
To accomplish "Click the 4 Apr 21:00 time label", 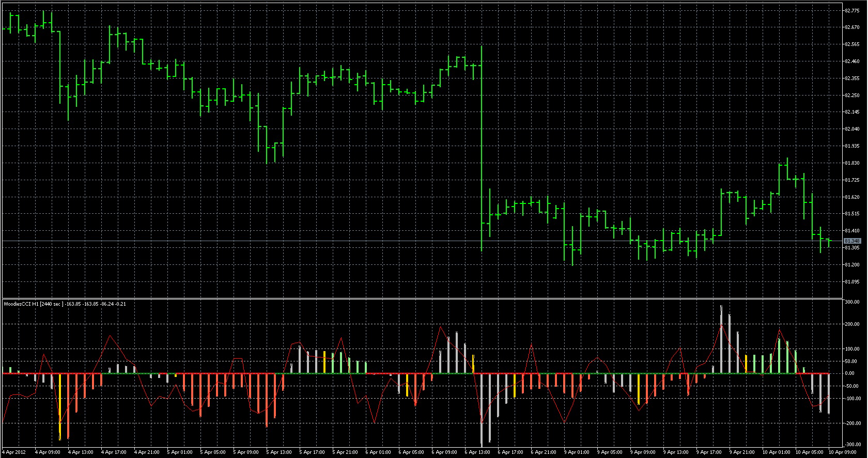I will pos(147,452).
